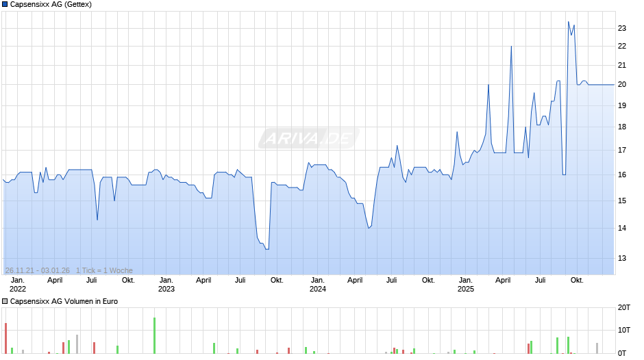
Task: Click the price axis label 21
Action: 622,65
